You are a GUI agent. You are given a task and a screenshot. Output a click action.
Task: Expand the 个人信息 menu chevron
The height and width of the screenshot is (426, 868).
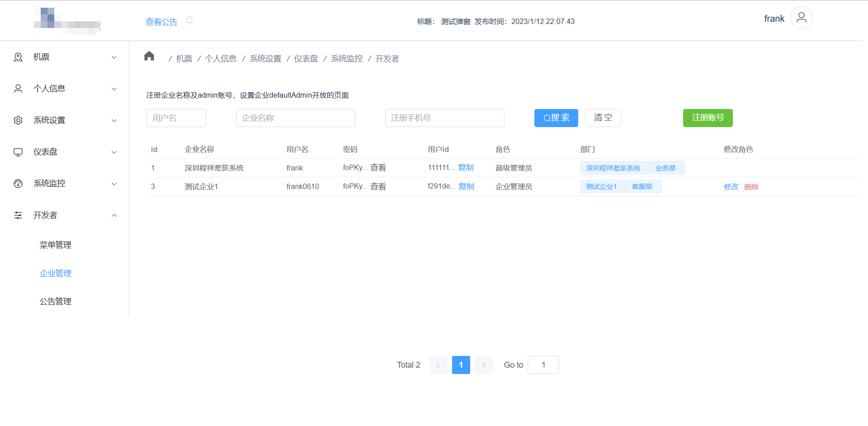(114, 89)
